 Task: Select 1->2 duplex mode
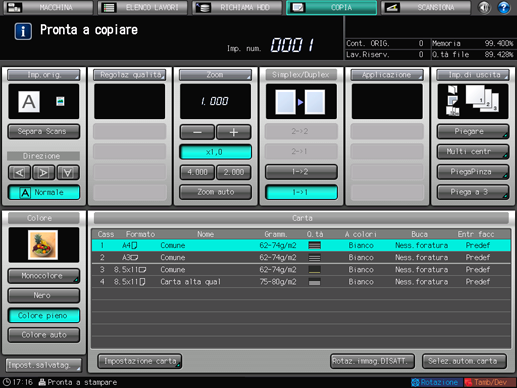[301, 172]
